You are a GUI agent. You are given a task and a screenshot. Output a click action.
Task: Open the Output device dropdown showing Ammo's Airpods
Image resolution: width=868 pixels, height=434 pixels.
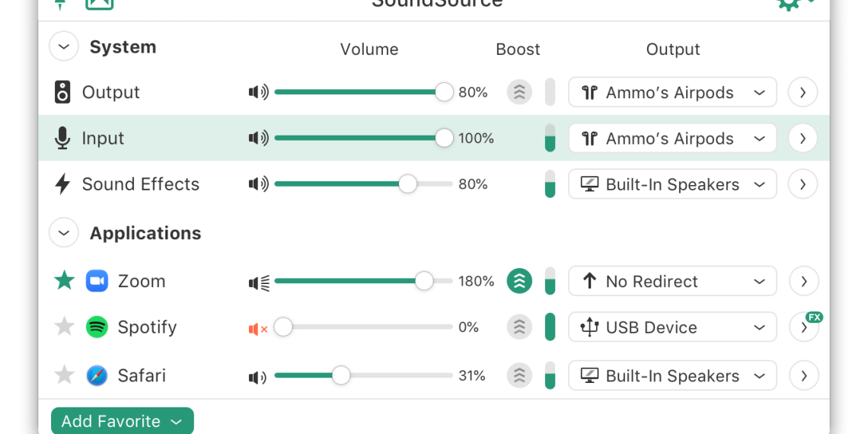tap(672, 93)
